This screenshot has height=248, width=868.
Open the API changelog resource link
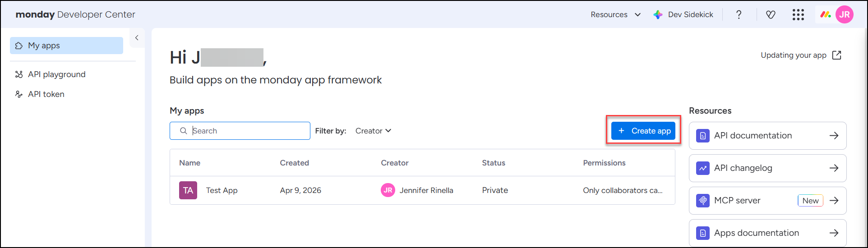pyautogui.click(x=768, y=168)
